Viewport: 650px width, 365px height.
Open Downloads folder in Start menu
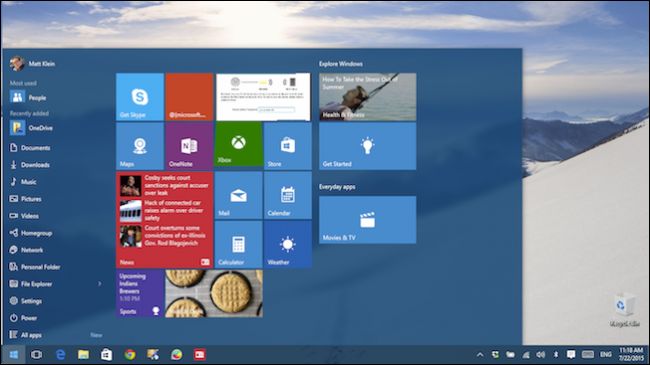point(29,165)
